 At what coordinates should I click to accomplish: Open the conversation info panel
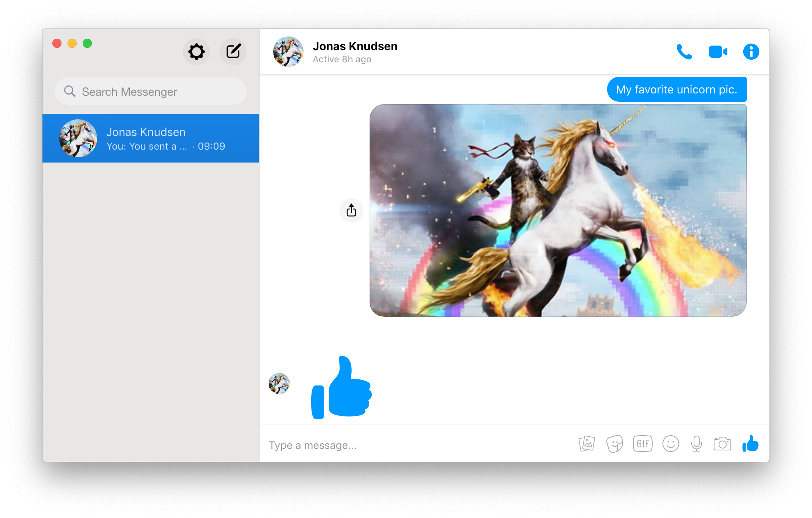tap(751, 52)
